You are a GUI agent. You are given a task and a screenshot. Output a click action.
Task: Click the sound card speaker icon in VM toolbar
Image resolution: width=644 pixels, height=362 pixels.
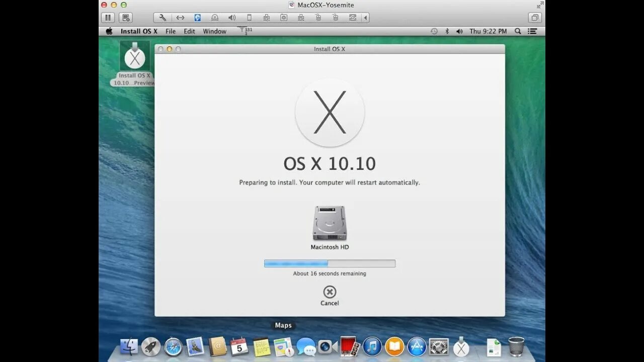(x=232, y=18)
